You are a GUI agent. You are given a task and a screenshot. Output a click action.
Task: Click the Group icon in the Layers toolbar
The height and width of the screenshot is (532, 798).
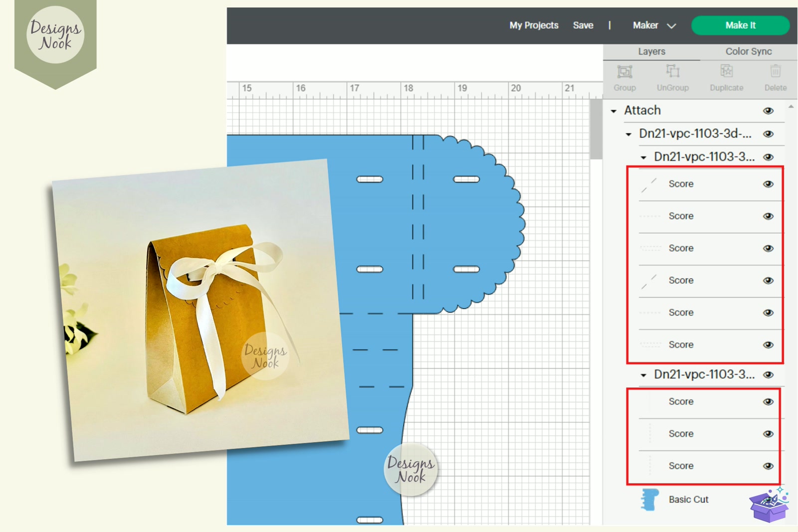(x=624, y=72)
